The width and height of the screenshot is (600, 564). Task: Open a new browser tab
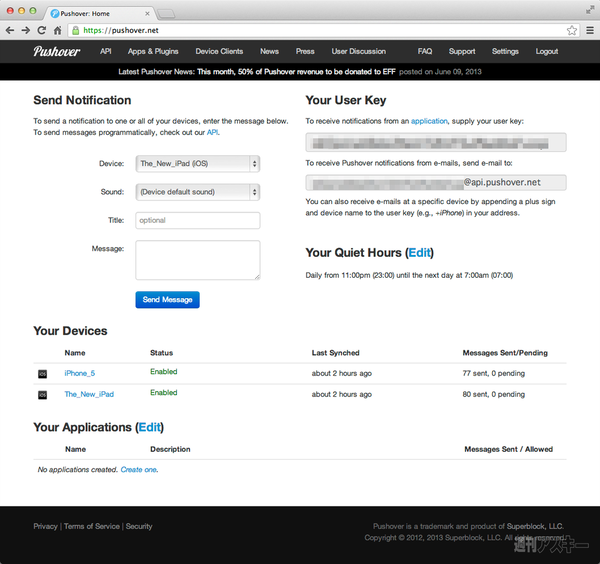click(x=166, y=14)
